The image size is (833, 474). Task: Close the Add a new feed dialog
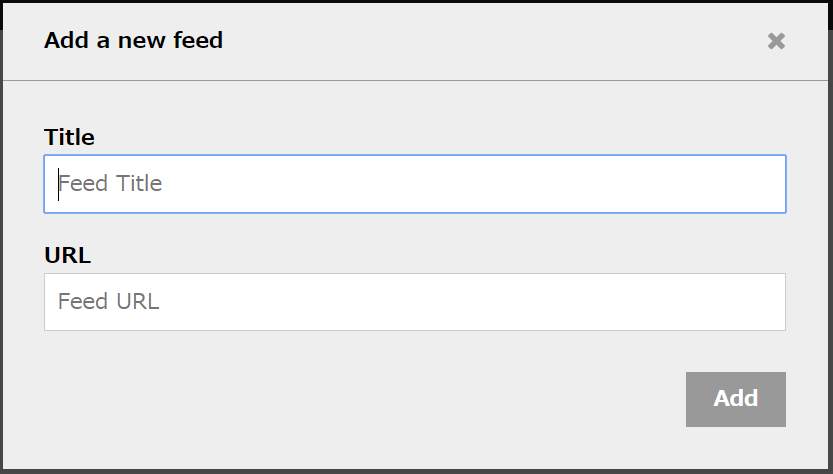tap(776, 41)
